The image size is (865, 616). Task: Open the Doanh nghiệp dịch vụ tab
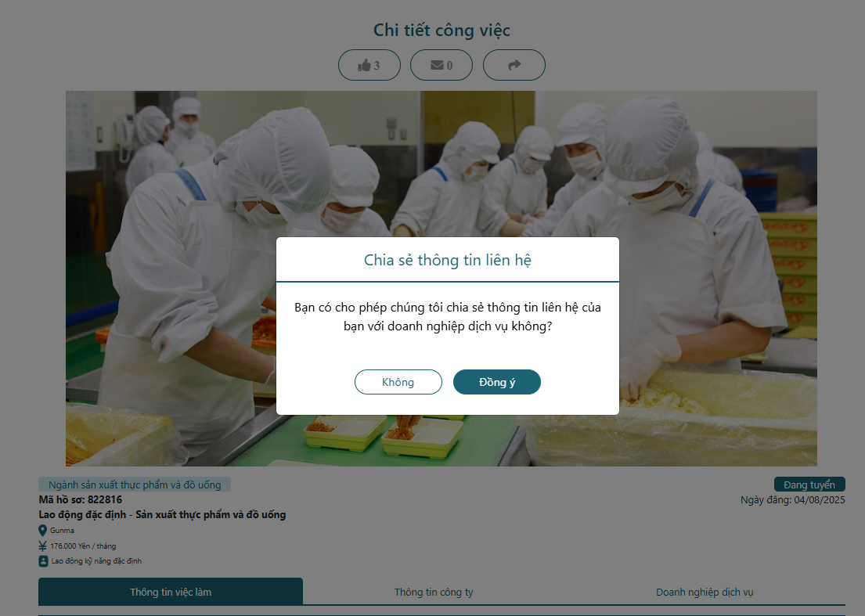pyautogui.click(x=705, y=592)
